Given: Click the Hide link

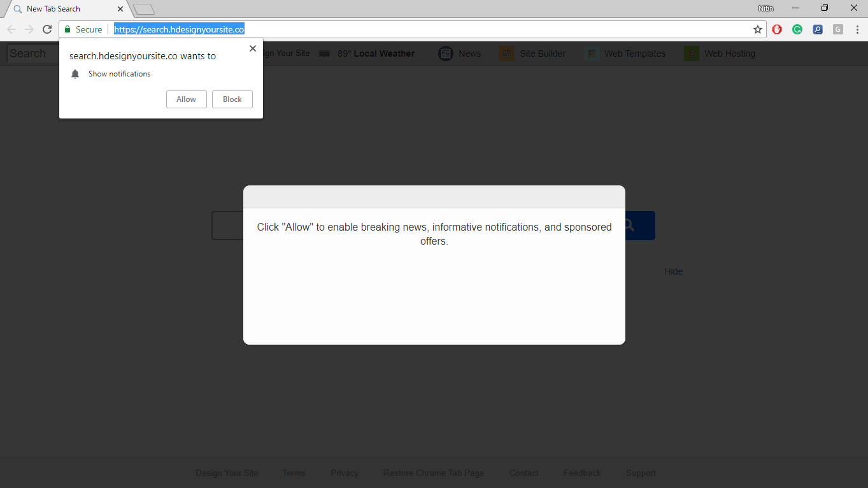Looking at the screenshot, I should click(x=673, y=271).
